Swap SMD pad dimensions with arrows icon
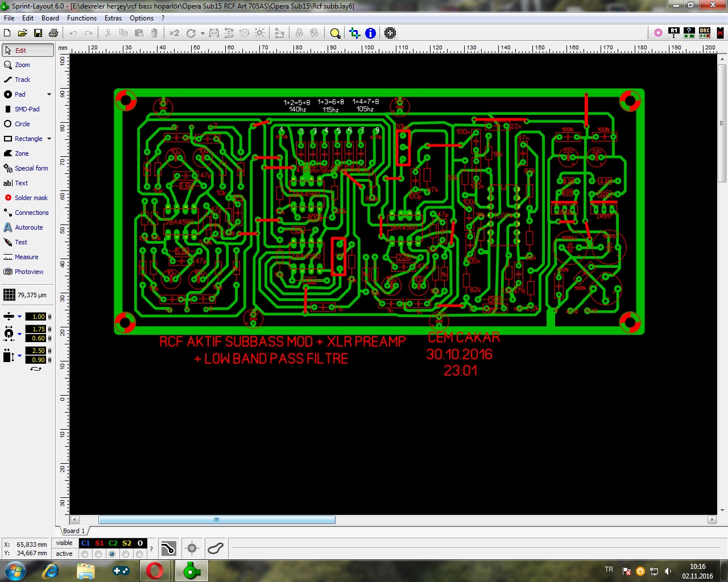This screenshot has height=582, width=728. tap(36, 369)
